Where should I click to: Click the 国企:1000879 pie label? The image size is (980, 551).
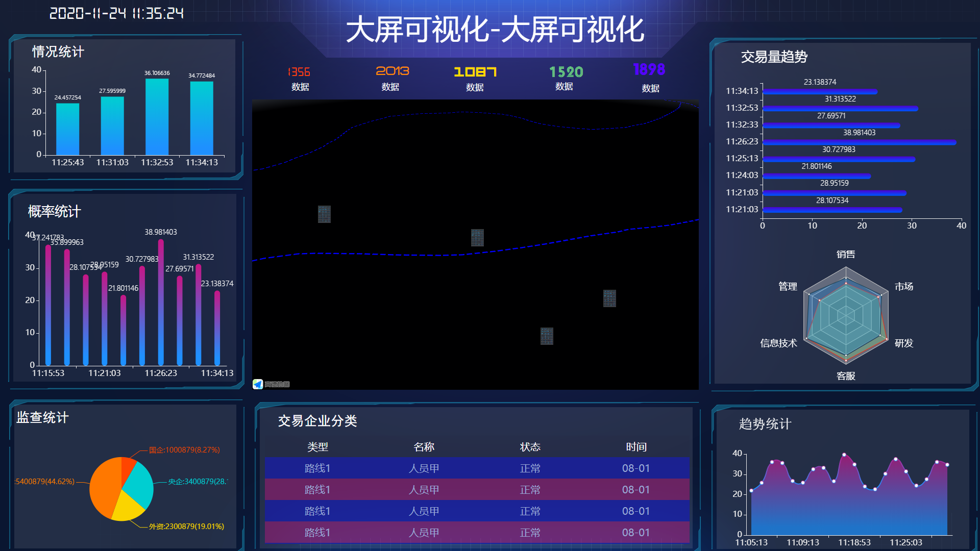point(184,450)
